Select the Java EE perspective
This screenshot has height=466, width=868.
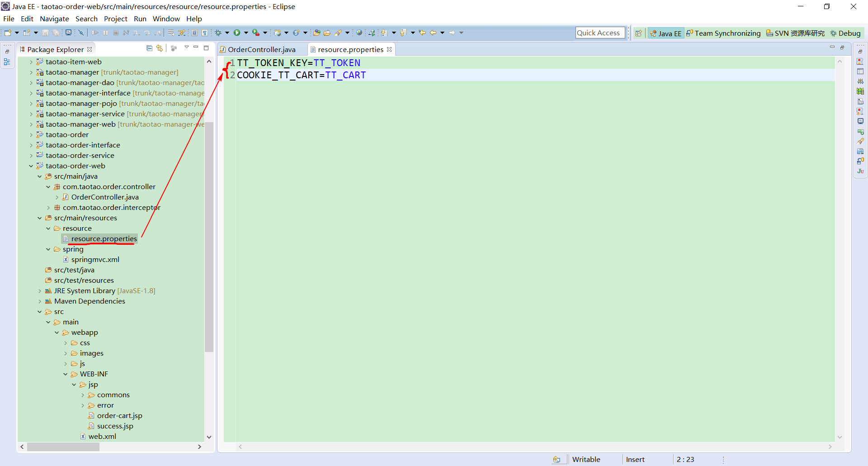pyautogui.click(x=665, y=33)
